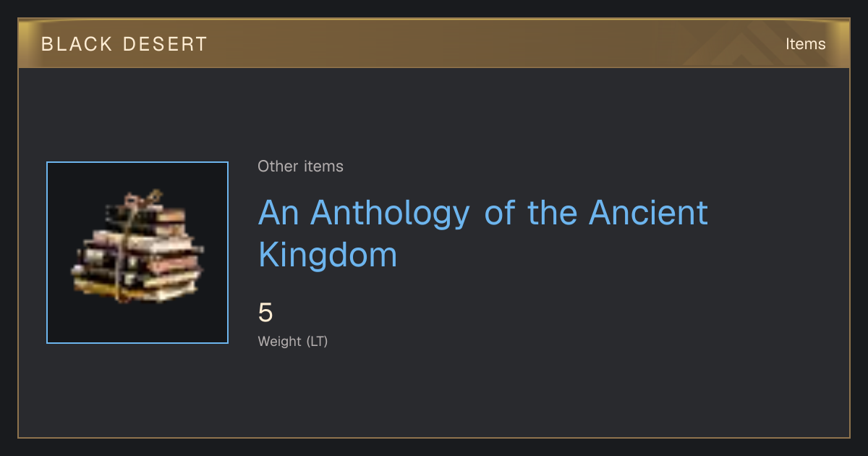Click the word 'Kingdom' in the title
Image resolution: width=868 pixels, height=456 pixels.
328,256
